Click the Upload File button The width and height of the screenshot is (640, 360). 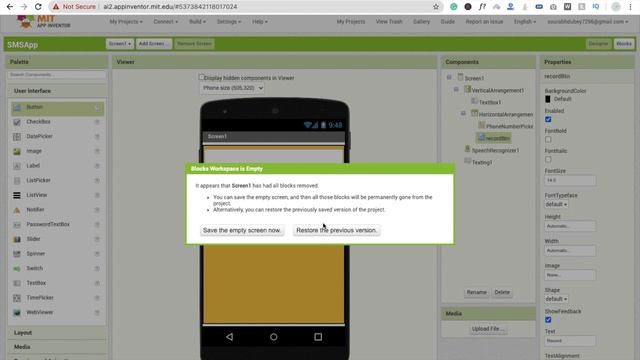click(488, 329)
